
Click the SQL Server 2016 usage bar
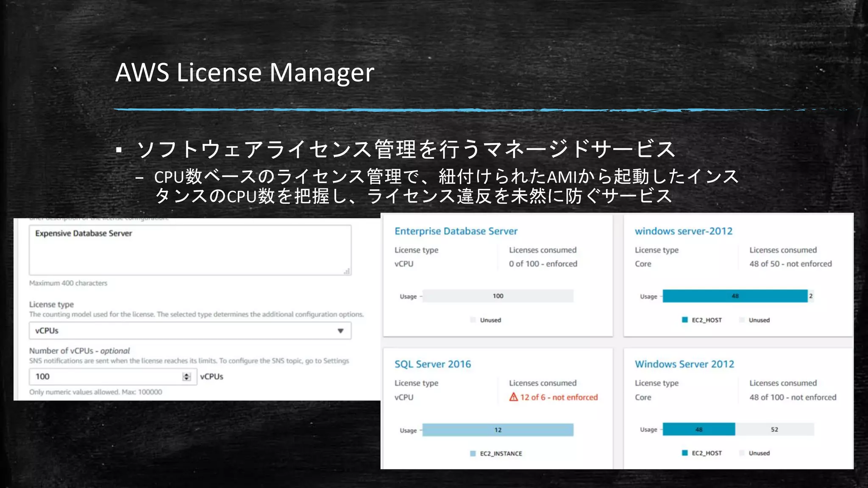coord(498,430)
